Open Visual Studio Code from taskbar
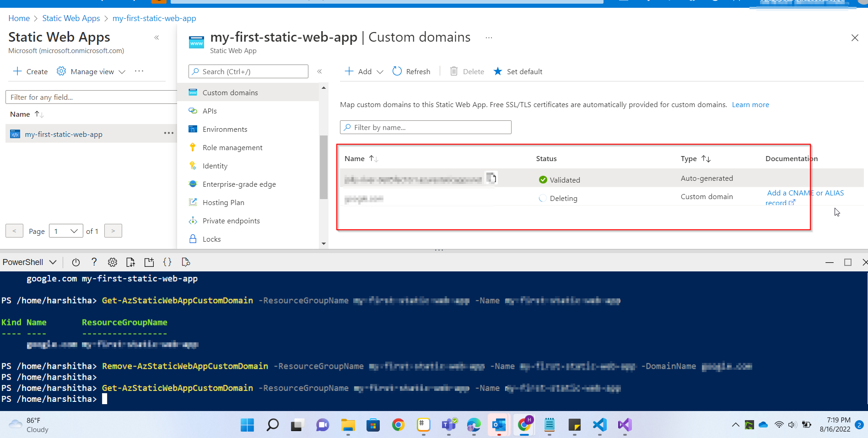Viewport: 868px width, 438px height. coord(600,425)
